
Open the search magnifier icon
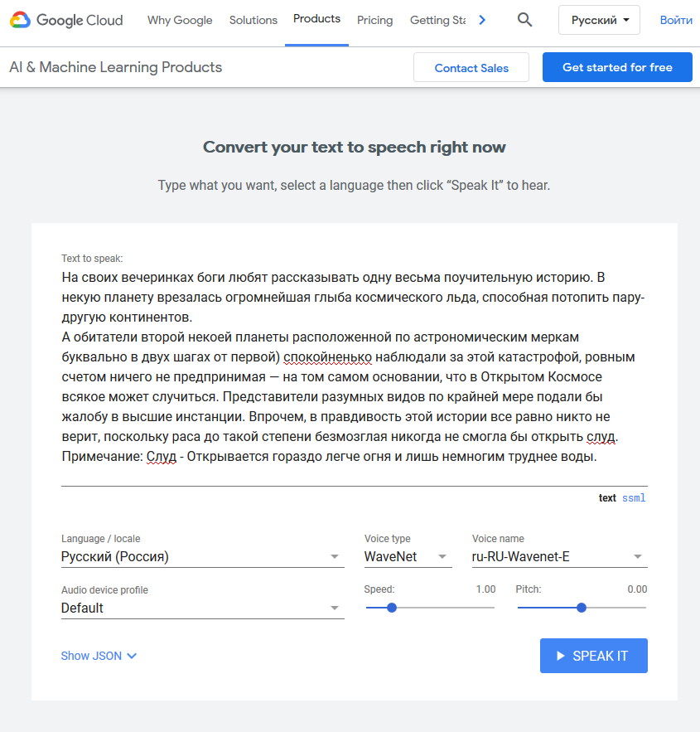click(524, 20)
